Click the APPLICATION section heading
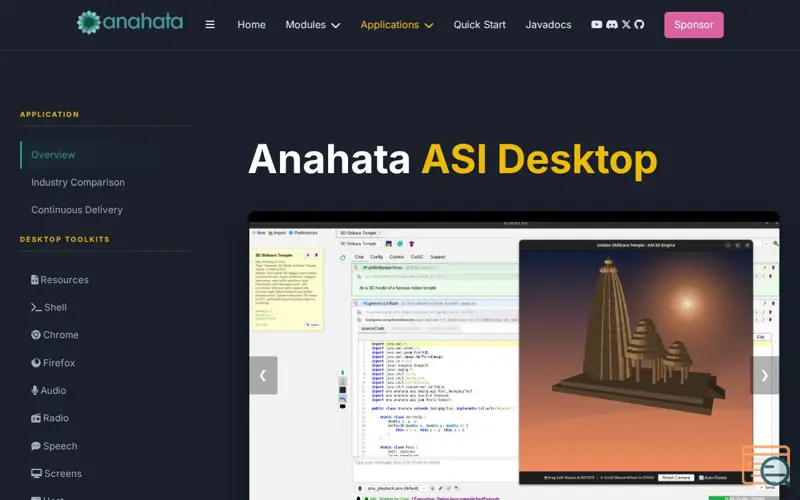Screen dimensions: 800x500 point(49,114)
